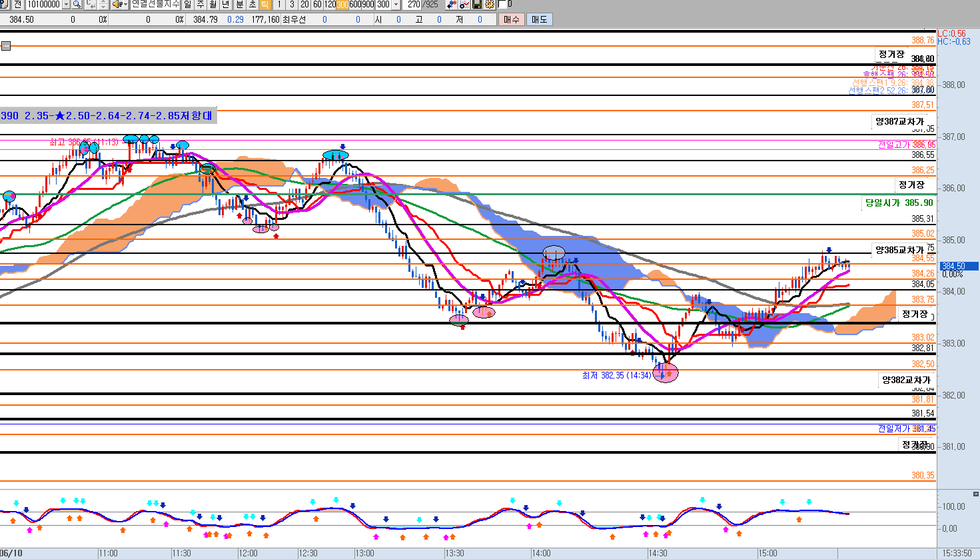The height and width of the screenshot is (559, 980).
Task: Select the 초 (second) period tab
Action: [252, 4]
